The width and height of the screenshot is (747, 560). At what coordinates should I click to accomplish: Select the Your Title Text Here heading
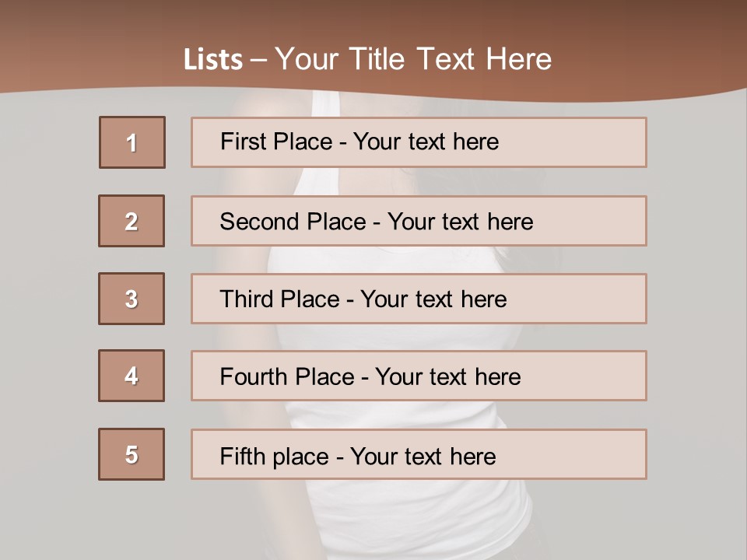(413, 59)
